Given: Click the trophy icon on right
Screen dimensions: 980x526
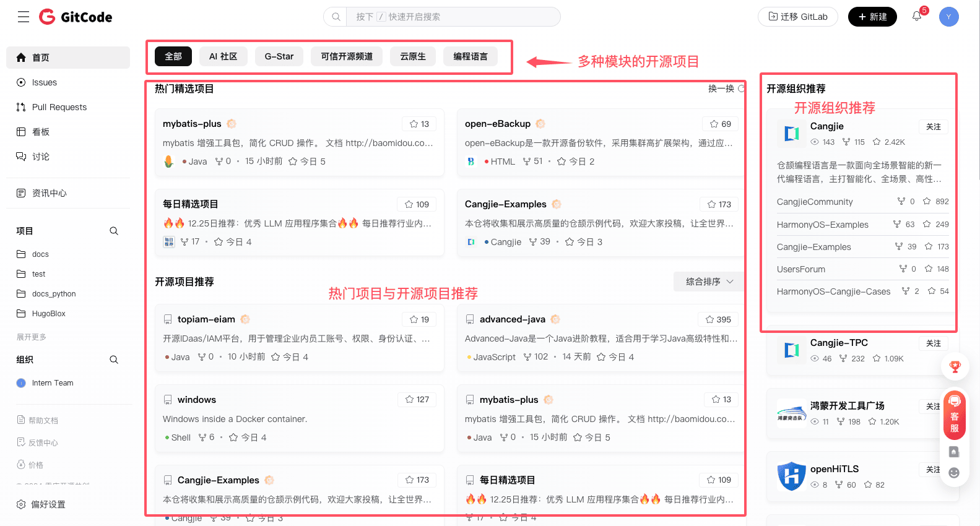Looking at the screenshot, I should pos(955,367).
